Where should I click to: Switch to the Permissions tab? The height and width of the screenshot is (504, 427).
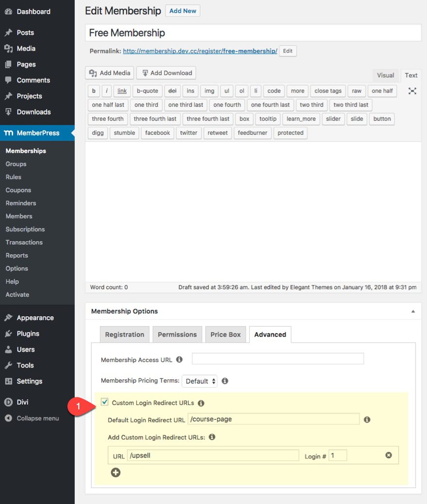click(177, 334)
